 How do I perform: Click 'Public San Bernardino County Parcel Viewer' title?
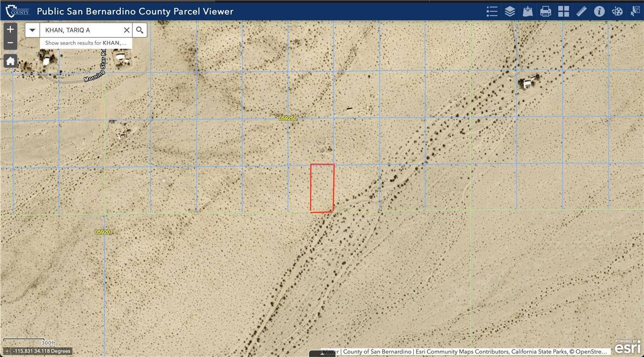(135, 11)
